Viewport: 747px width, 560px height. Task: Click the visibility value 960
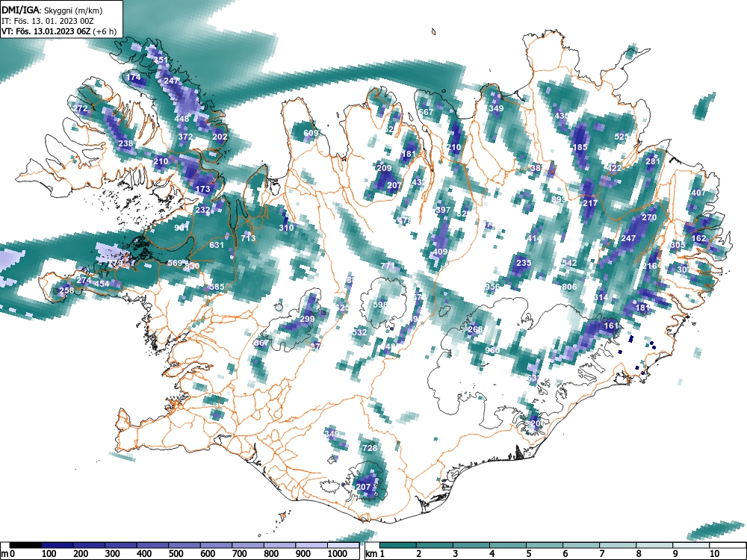492,350
